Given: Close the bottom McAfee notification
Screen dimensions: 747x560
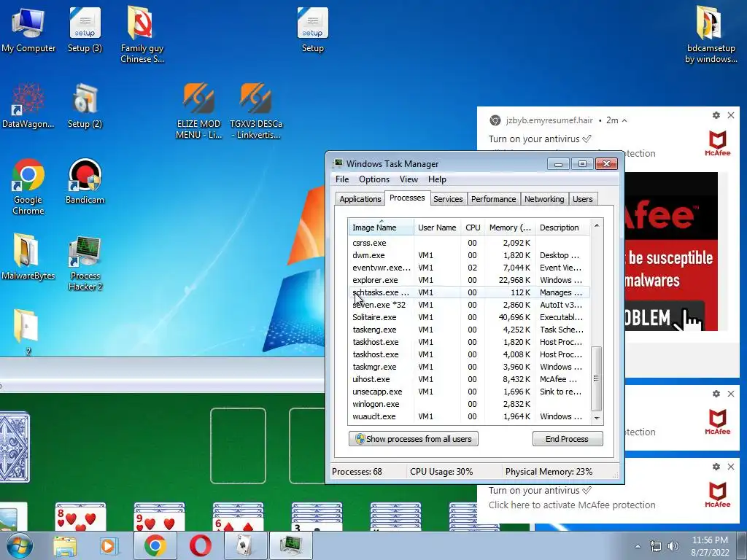Looking at the screenshot, I should pos(731,467).
